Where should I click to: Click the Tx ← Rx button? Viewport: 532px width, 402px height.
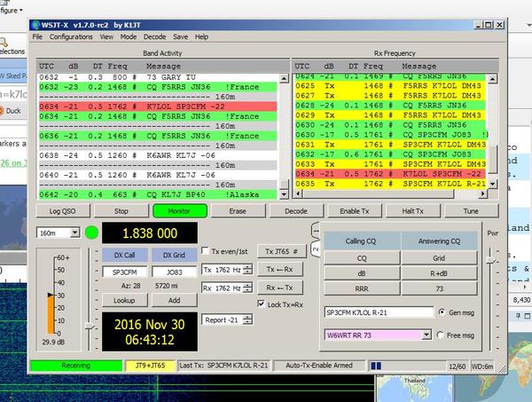pyautogui.click(x=280, y=269)
